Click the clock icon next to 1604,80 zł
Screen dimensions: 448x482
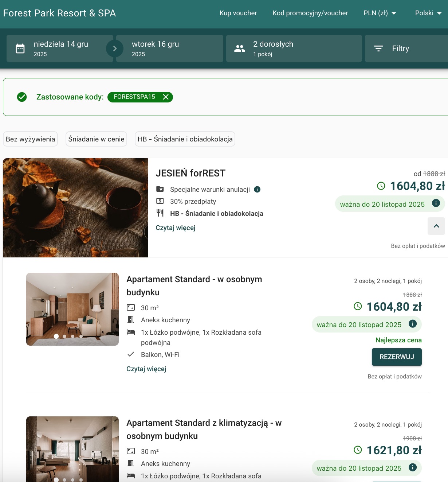pyautogui.click(x=381, y=186)
